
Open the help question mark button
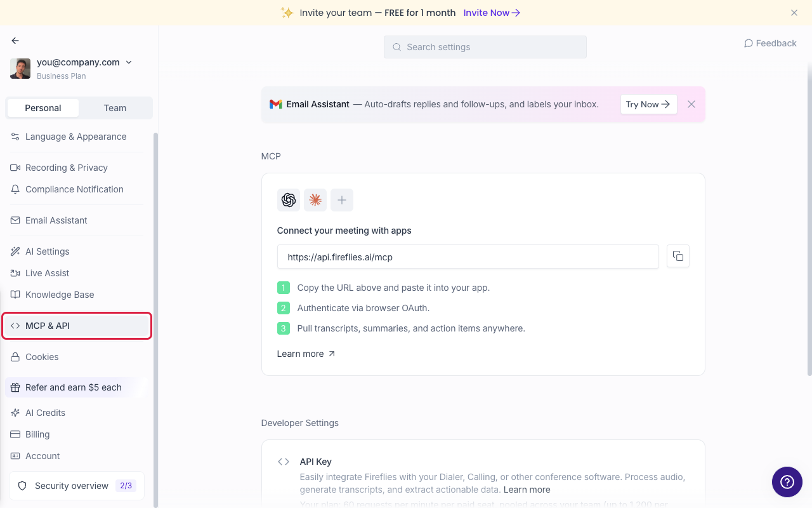tap(787, 481)
